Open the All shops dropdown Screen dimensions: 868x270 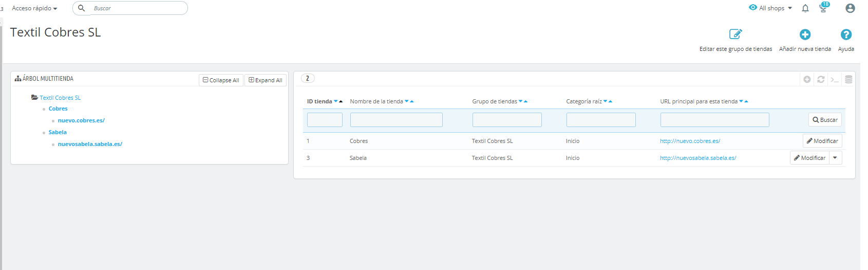point(770,8)
